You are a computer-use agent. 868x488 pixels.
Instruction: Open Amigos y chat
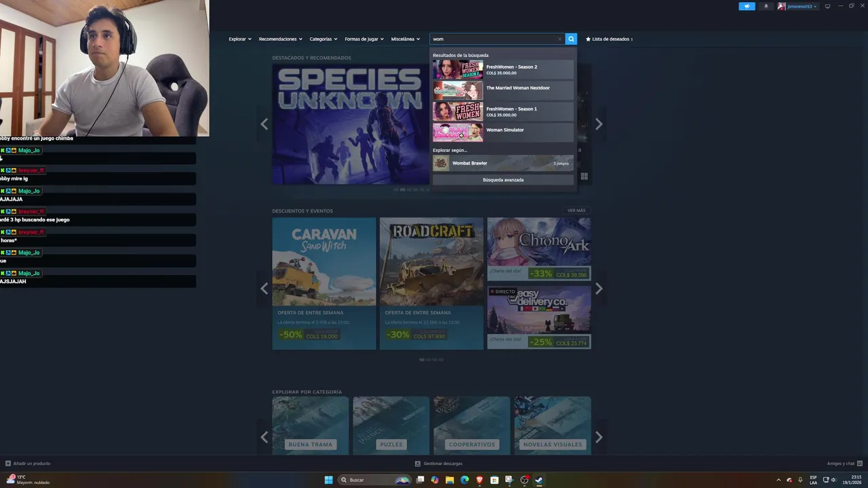[x=844, y=464]
